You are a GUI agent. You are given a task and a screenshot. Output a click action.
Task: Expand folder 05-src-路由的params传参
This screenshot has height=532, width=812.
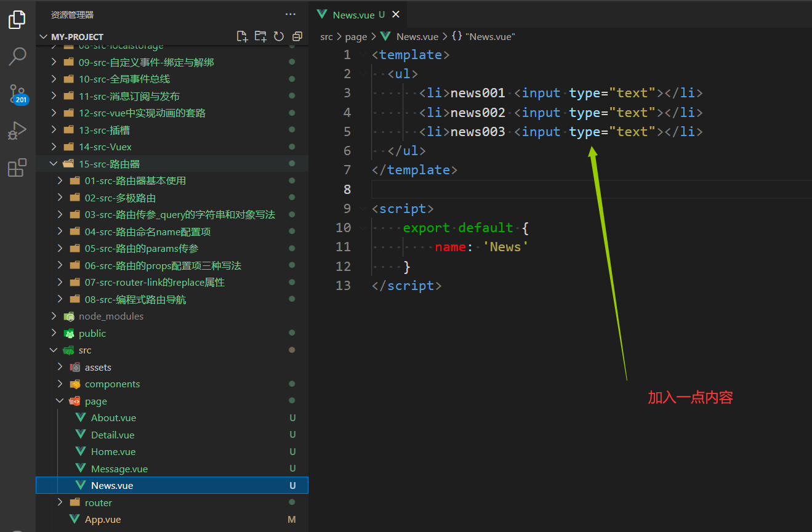pyautogui.click(x=172, y=248)
